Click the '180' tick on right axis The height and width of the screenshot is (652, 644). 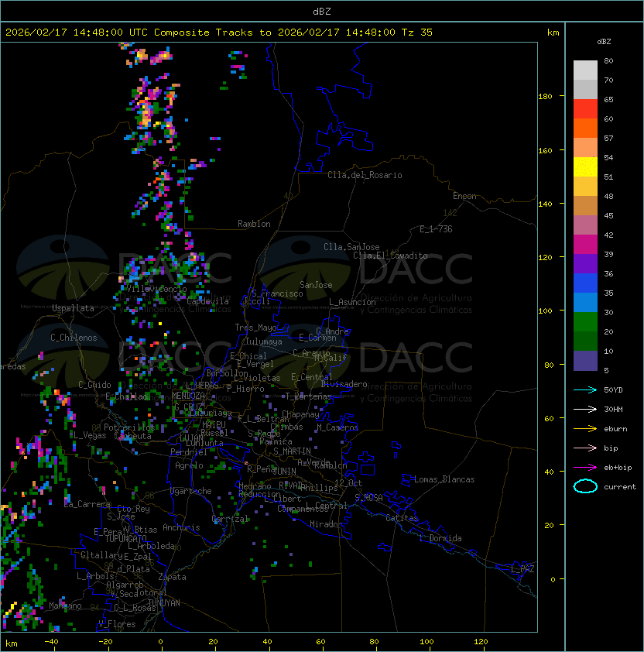coord(545,97)
